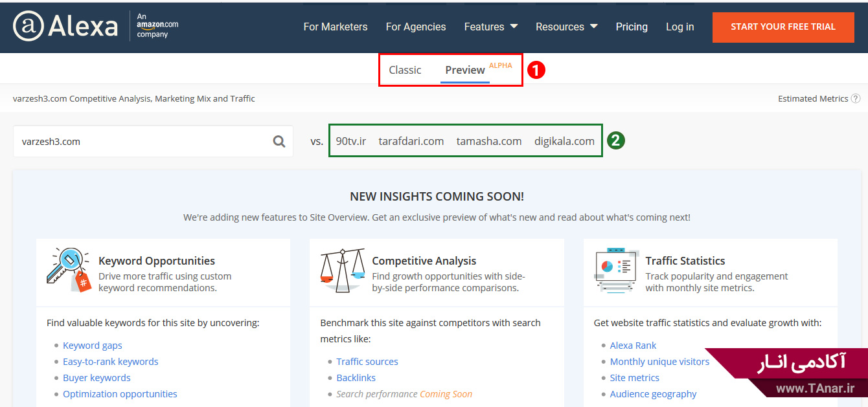Screen dimensions: 868x407
Task: Click the search magnifier icon
Action: (279, 141)
